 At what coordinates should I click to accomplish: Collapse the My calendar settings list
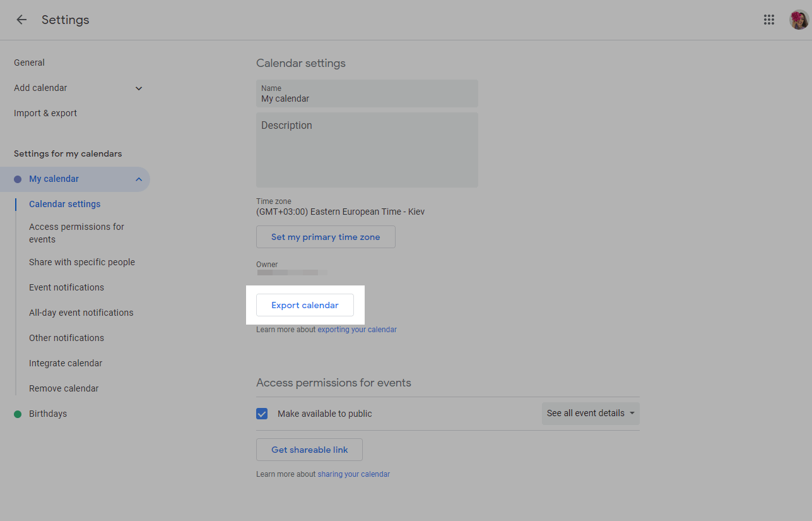(139, 179)
